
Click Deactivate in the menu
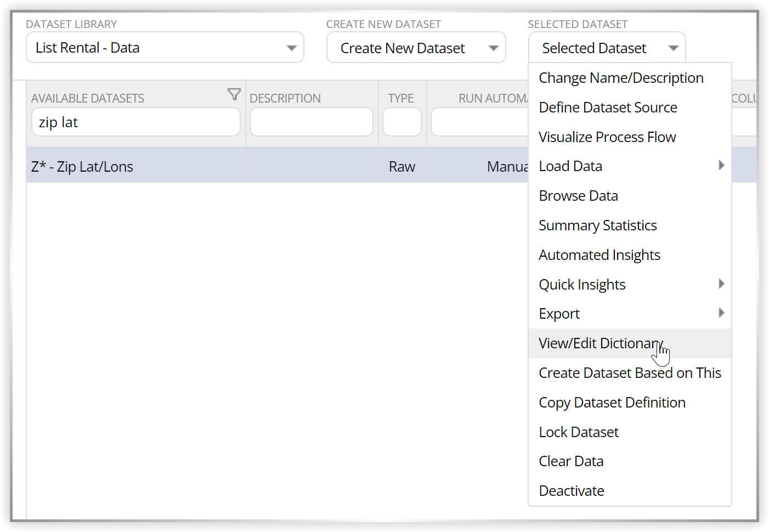pos(630,491)
